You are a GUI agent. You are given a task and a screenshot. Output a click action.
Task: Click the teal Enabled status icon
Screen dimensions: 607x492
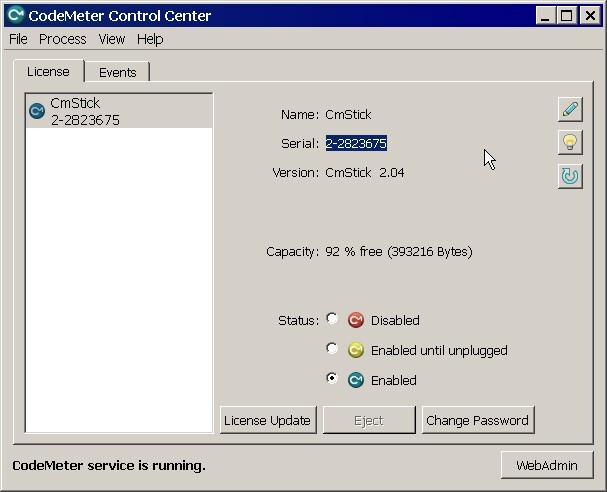pos(355,380)
